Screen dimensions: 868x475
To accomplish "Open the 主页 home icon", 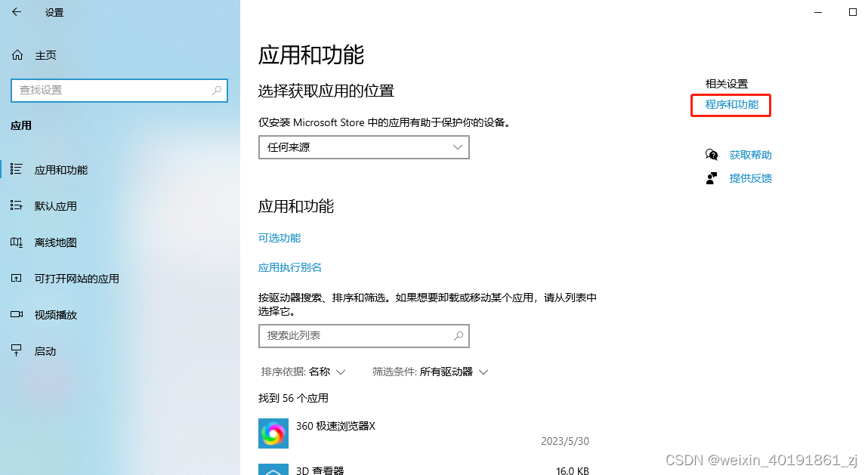I will coord(17,55).
